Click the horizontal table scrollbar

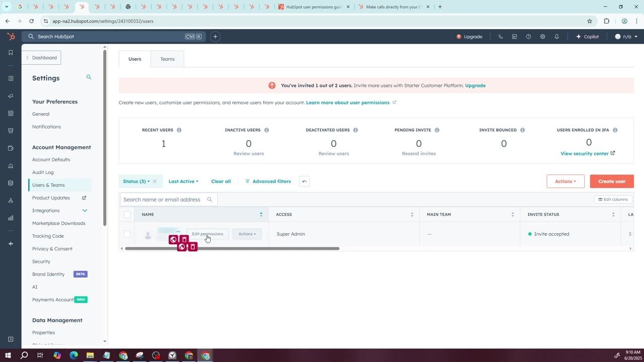point(232,248)
